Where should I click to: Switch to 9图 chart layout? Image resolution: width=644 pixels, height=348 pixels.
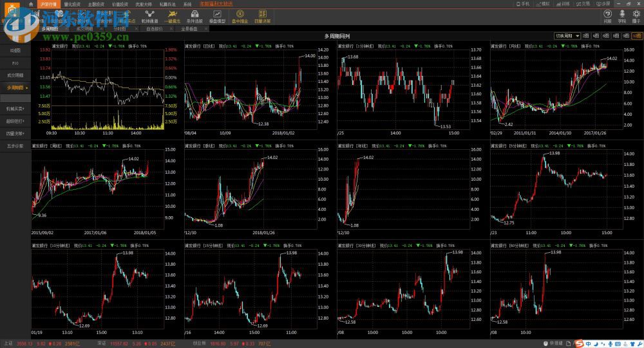tap(625, 36)
